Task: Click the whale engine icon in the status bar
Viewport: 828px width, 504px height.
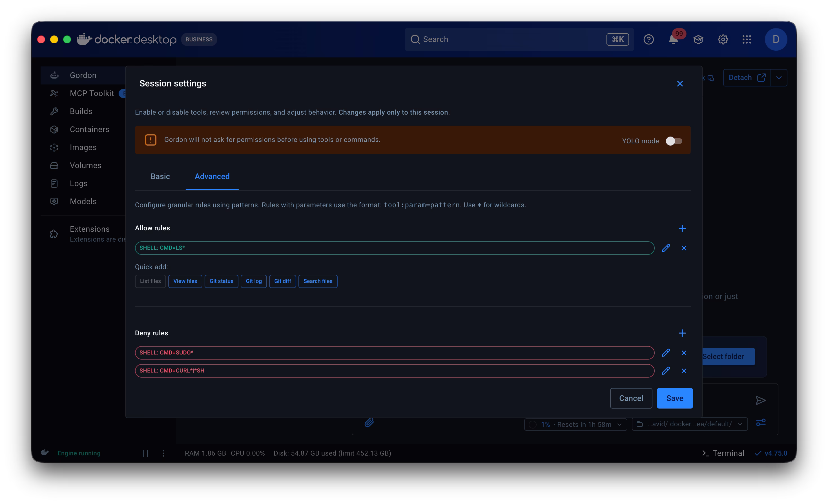Action: (45, 452)
